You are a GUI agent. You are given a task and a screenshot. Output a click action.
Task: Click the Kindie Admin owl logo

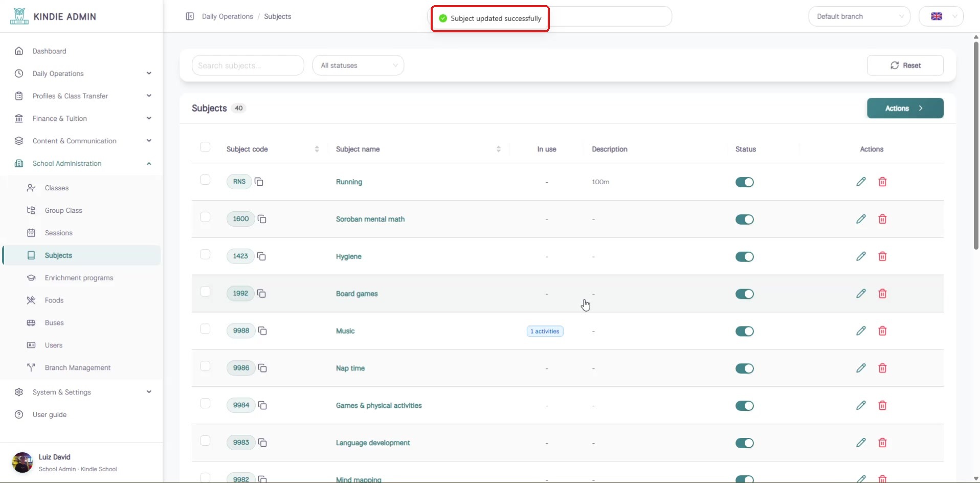coord(19,16)
